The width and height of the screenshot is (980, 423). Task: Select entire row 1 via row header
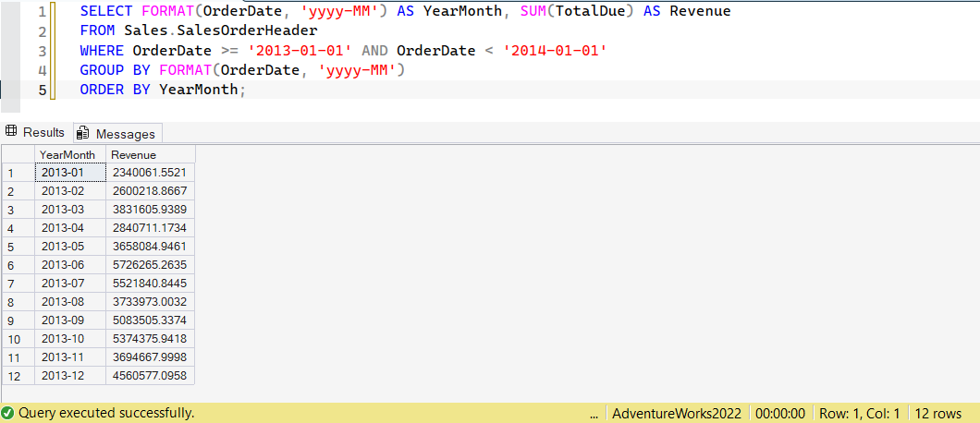click(18, 173)
